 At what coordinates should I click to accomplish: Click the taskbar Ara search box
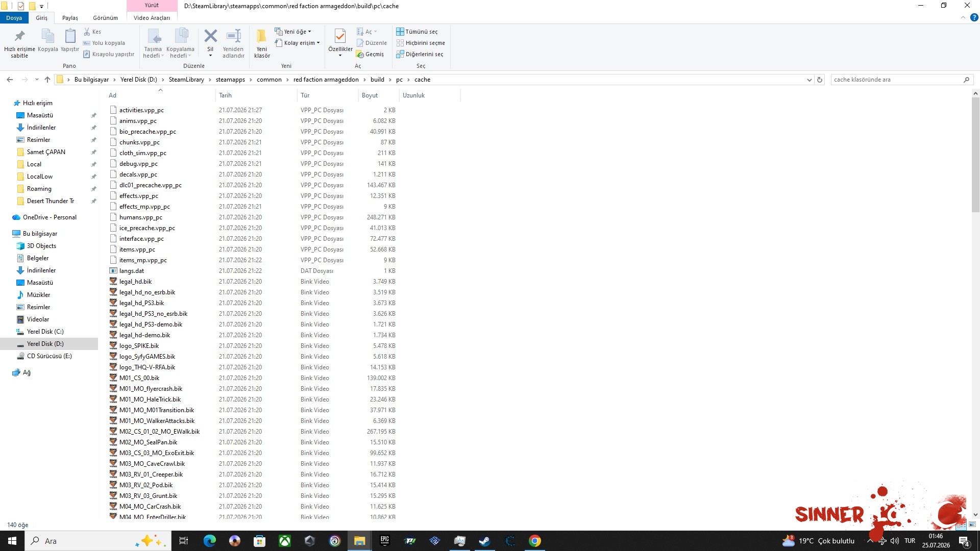tap(97, 541)
